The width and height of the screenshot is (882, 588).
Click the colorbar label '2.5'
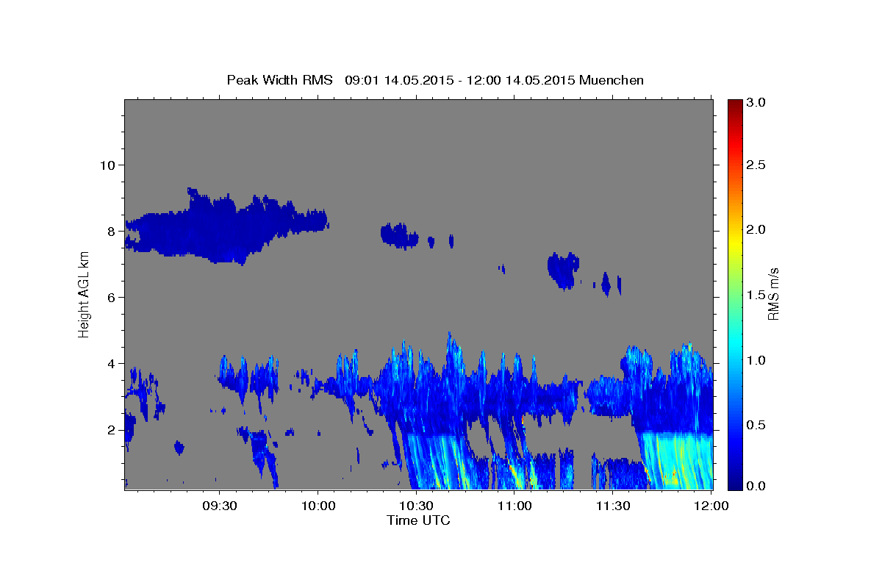coord(757,165)
